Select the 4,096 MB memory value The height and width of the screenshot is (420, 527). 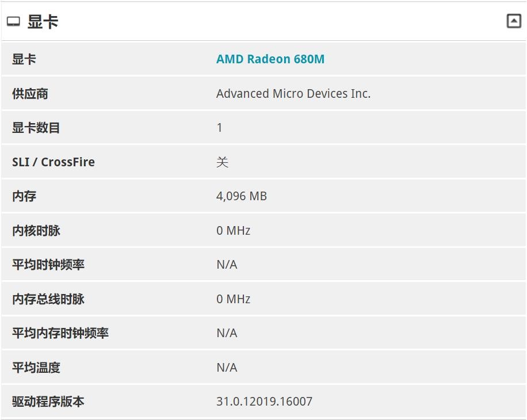coord(241,196)
